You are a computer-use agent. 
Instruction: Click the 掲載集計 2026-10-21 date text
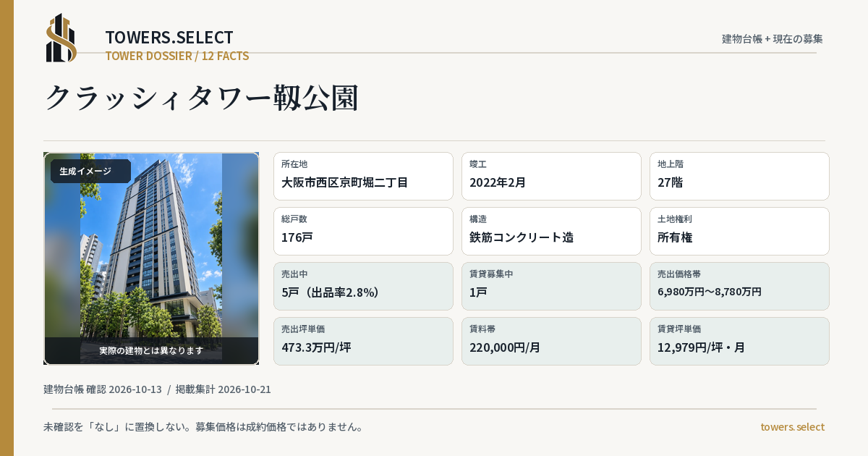[x=224, y=389]
